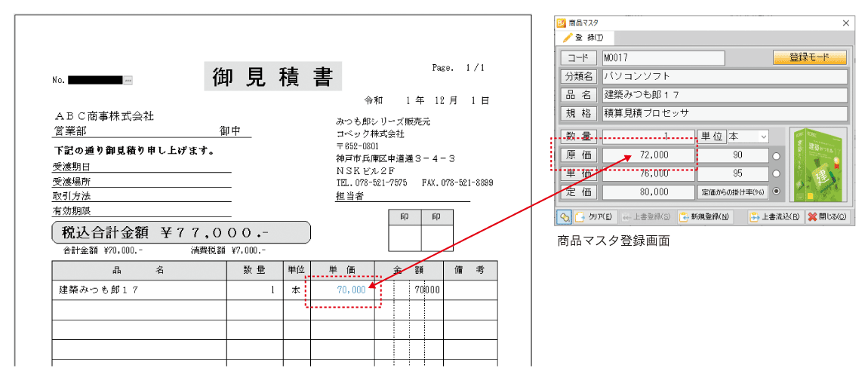Click the 商品マスタ title bar app icon

click(x=562, y=23)
